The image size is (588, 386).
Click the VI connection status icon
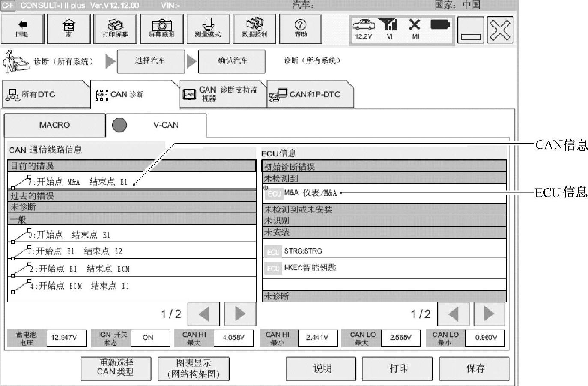[x=390, y=29]
